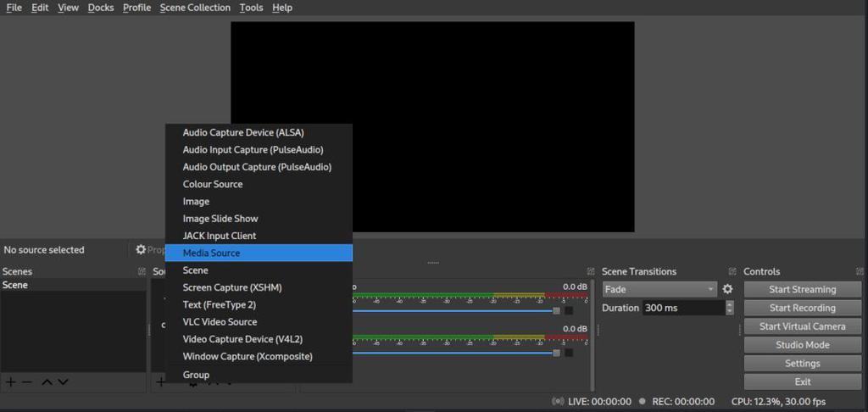Pop out the Scenes dock using its header icon
The width and height of the screenshot is (868, 412).
[x=142, y=271]
